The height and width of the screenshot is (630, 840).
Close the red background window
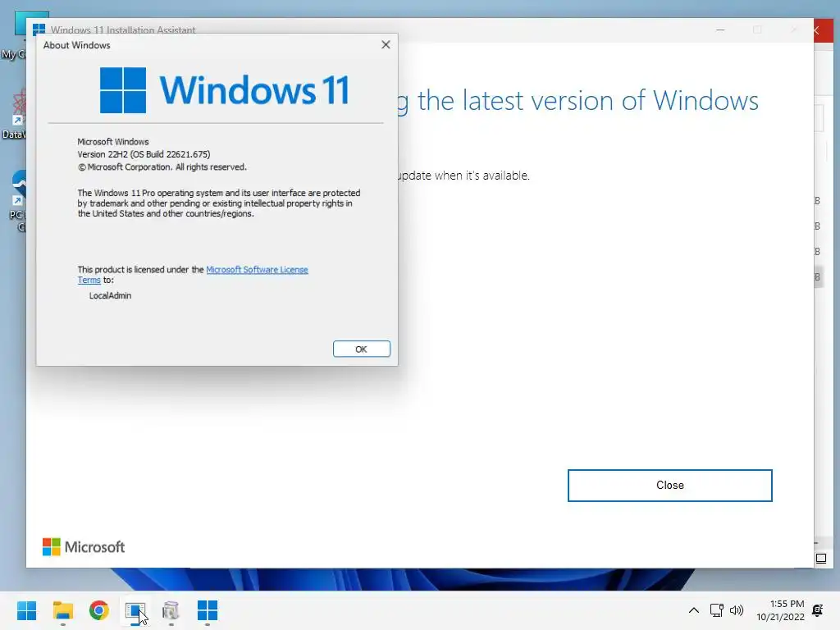[819, 30]
